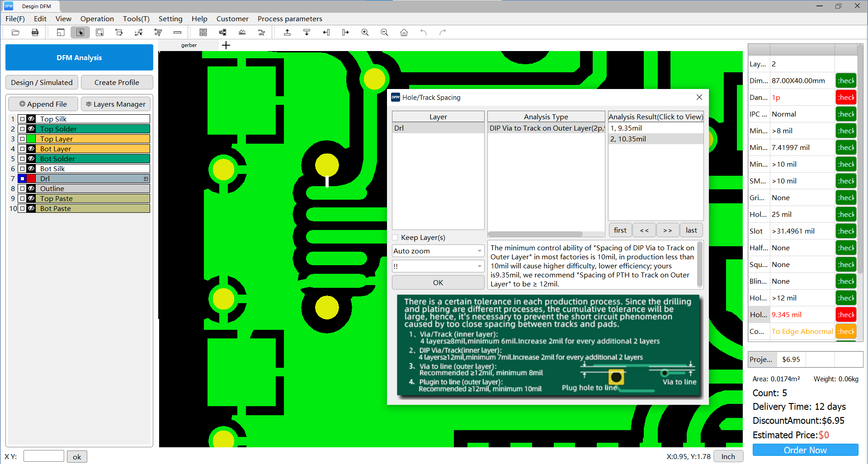Viewport: 868px width, 464px height.
Task: Open the Process parameters menu
Action: pos(290,19)
